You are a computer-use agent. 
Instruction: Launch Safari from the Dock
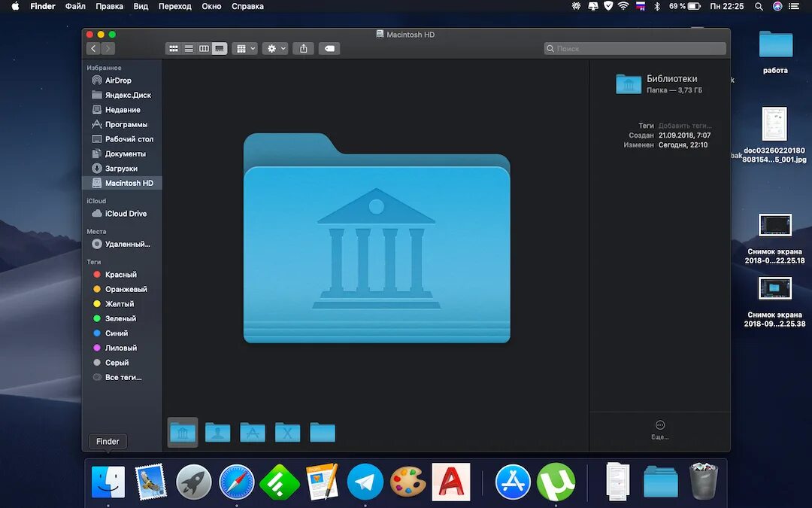pos(237,482)
